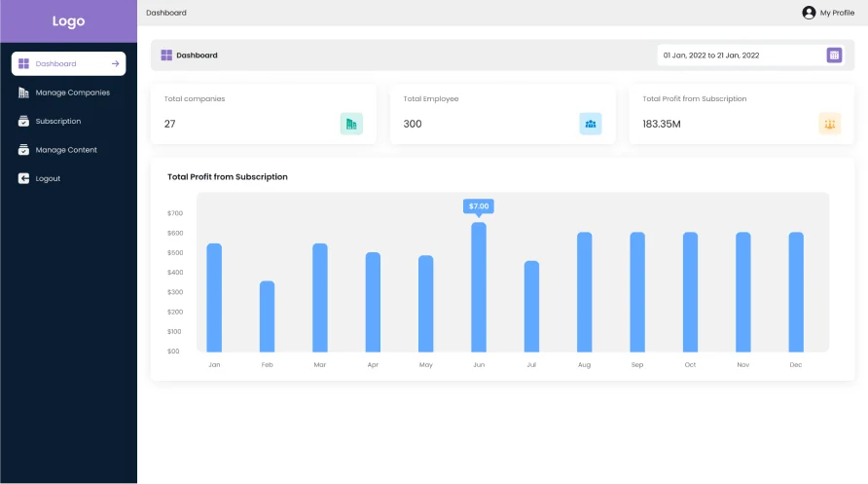868x484 pixels.
Task: Open the Subscription menu item
Action: 58,122
